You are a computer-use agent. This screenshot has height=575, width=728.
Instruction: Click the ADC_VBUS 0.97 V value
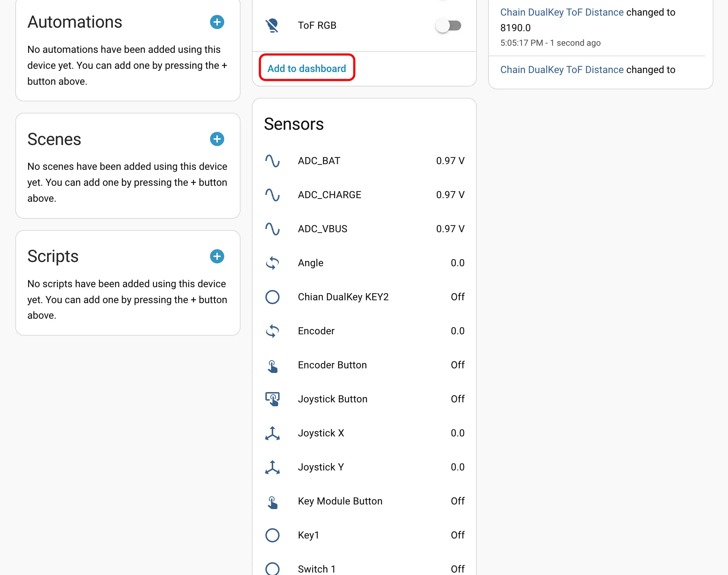click(450, 229)
